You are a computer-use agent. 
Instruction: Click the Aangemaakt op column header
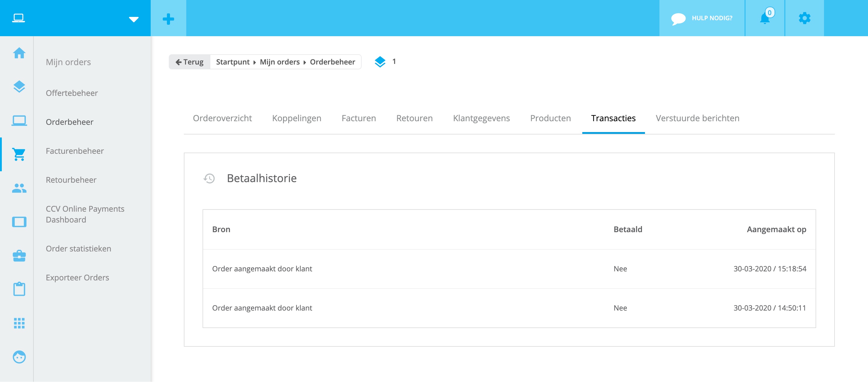click(x=776, y=230)
